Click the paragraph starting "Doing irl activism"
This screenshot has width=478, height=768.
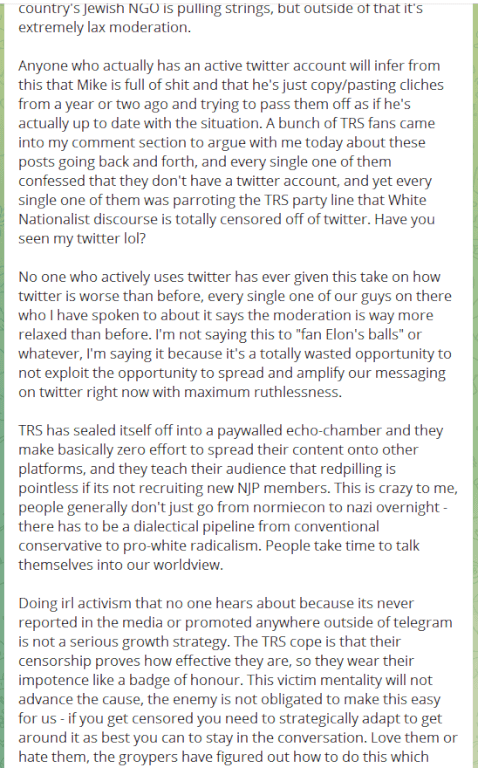tap(238, 680)
